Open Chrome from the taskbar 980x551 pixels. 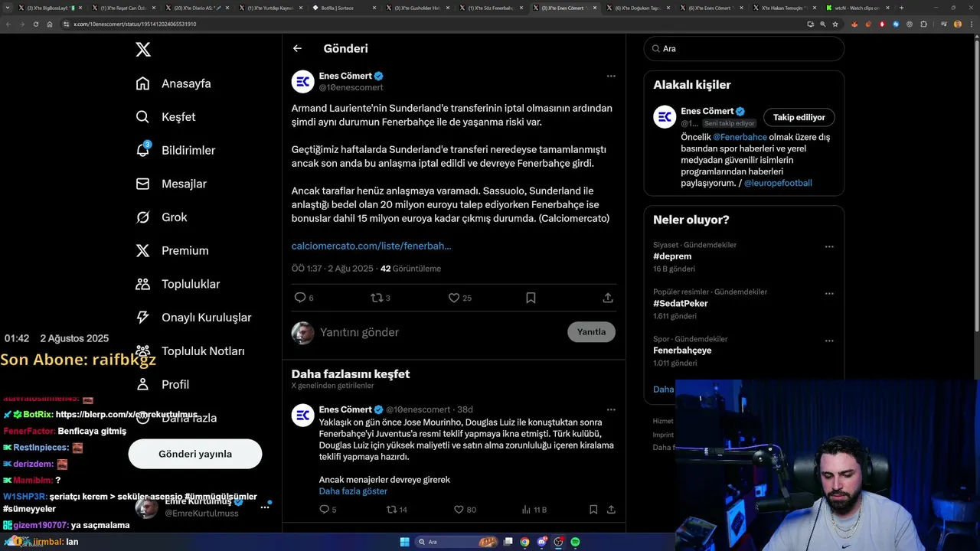coord(524,542)
